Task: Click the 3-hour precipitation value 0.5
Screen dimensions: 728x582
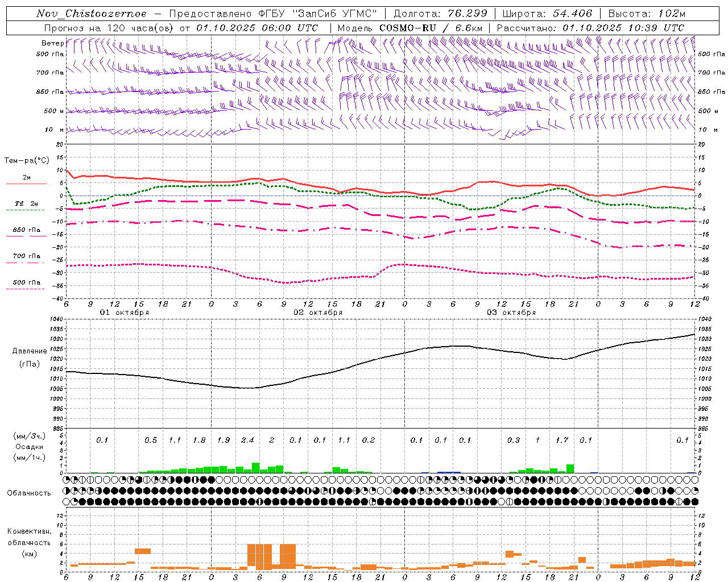Action: point(151,440)
